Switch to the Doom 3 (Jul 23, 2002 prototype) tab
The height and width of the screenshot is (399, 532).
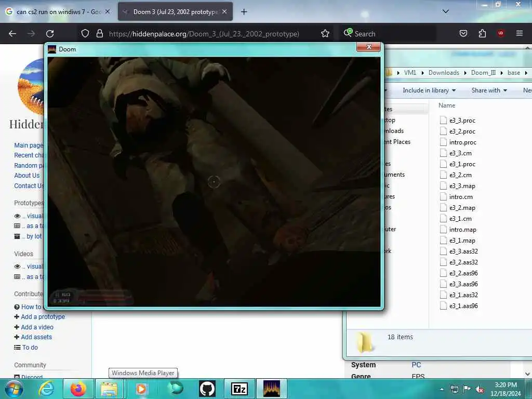point(175,12)
